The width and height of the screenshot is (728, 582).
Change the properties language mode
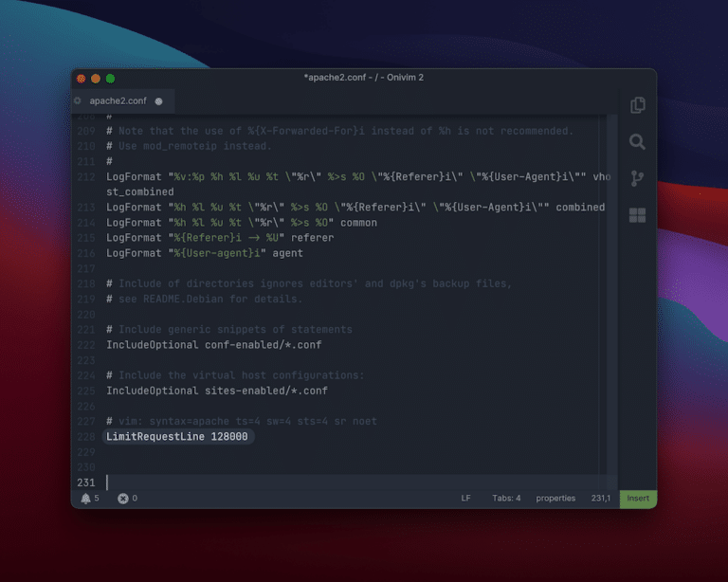click(555, 498)
